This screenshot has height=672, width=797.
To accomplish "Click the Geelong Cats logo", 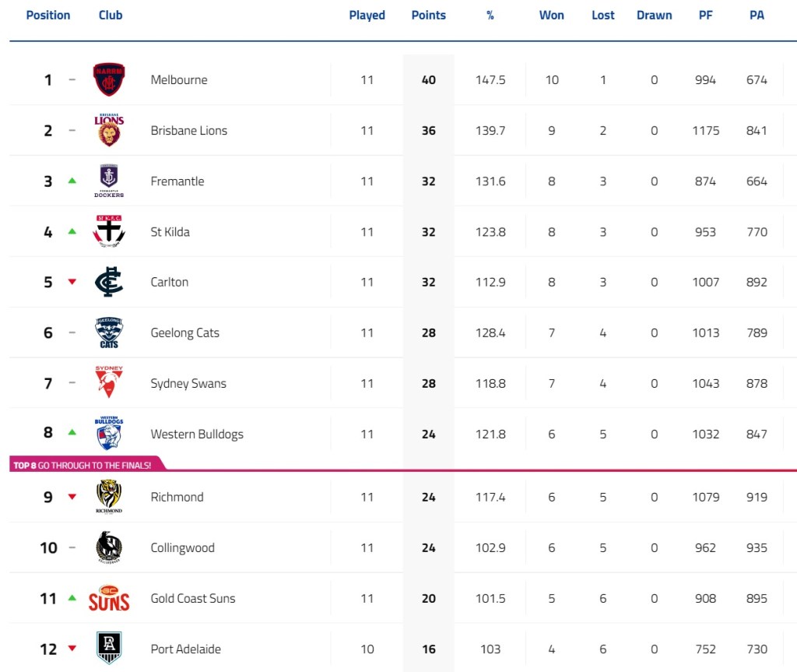I will click(x=109, y=332).
